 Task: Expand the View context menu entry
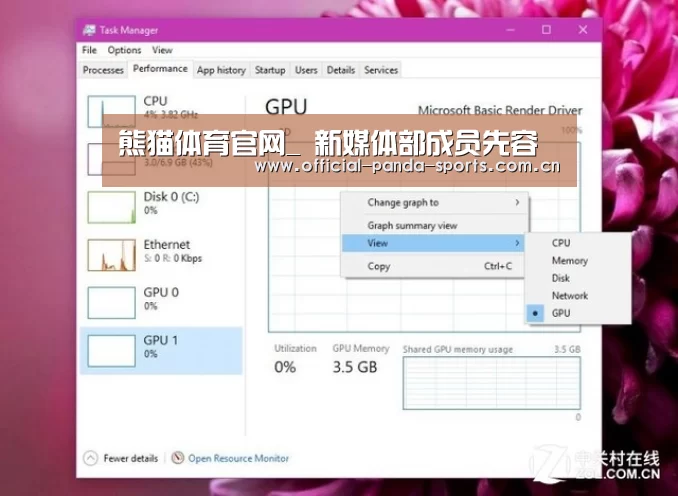pyautogui.click(x=434, y=243)
